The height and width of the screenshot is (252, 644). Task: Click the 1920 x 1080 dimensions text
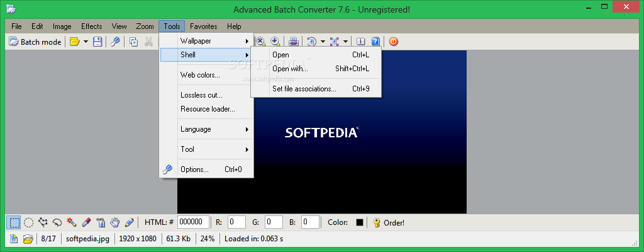[138, 239]
